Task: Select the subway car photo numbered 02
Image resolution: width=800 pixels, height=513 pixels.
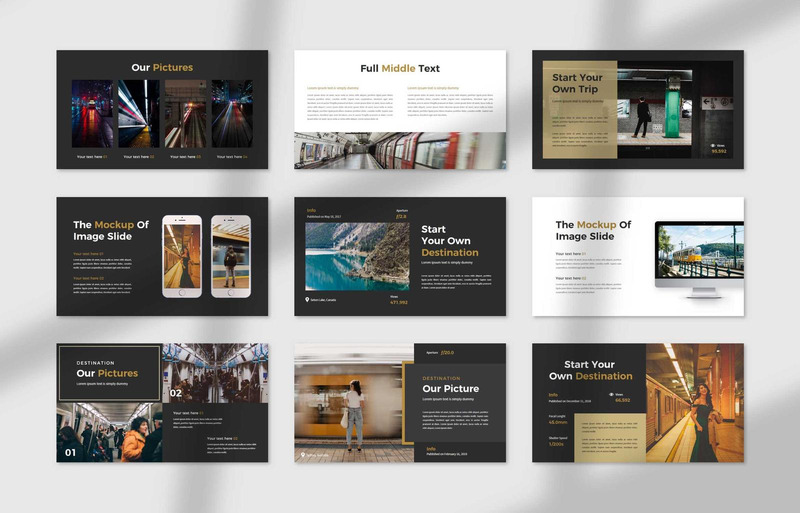Action: point(215,373)
